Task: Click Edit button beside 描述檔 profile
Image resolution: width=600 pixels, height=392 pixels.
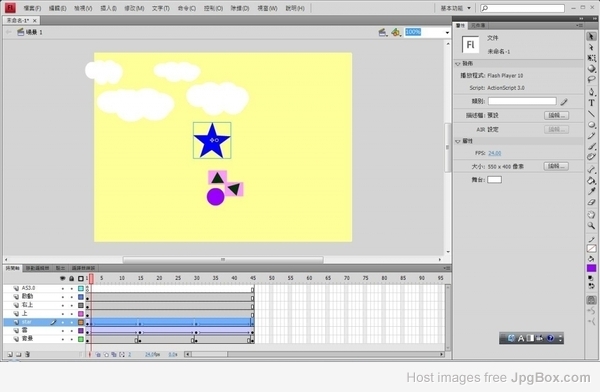Action: point(556,115)
